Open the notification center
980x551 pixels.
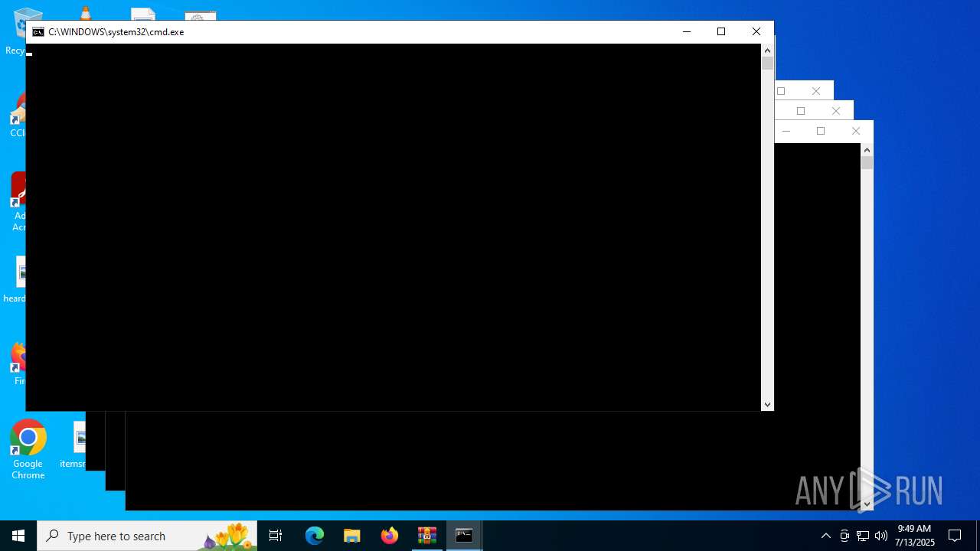[x=955, y=536]
